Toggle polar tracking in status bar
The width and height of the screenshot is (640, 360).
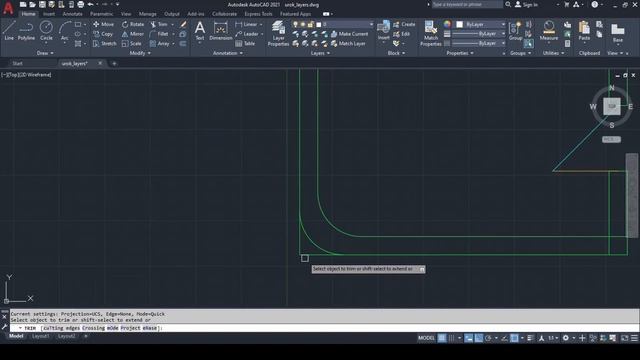488,338
